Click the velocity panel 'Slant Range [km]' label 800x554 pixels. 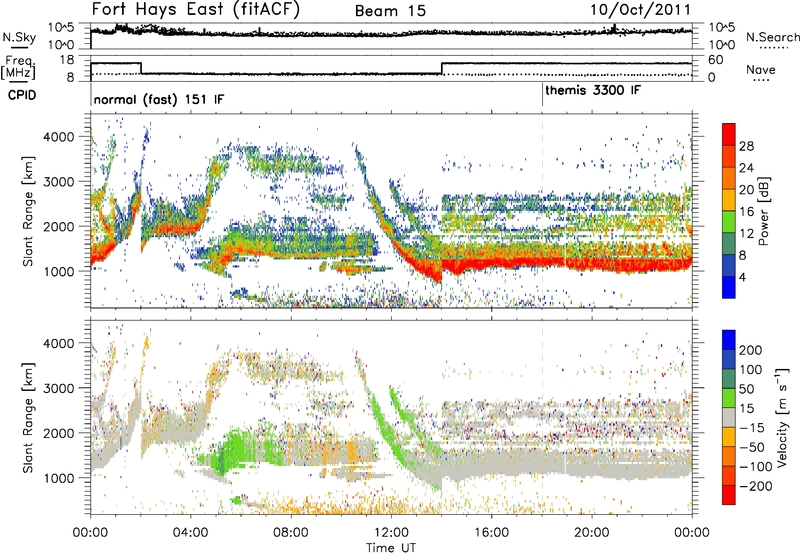(28, 418)
